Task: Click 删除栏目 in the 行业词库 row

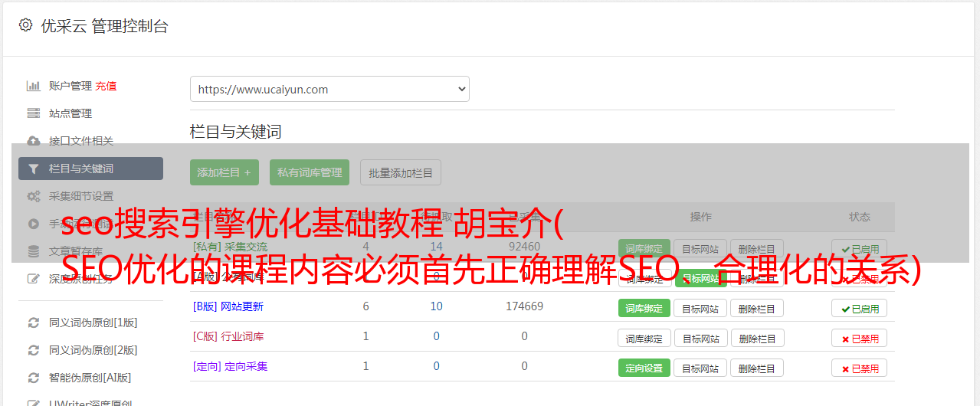Action: click(757, 338)
